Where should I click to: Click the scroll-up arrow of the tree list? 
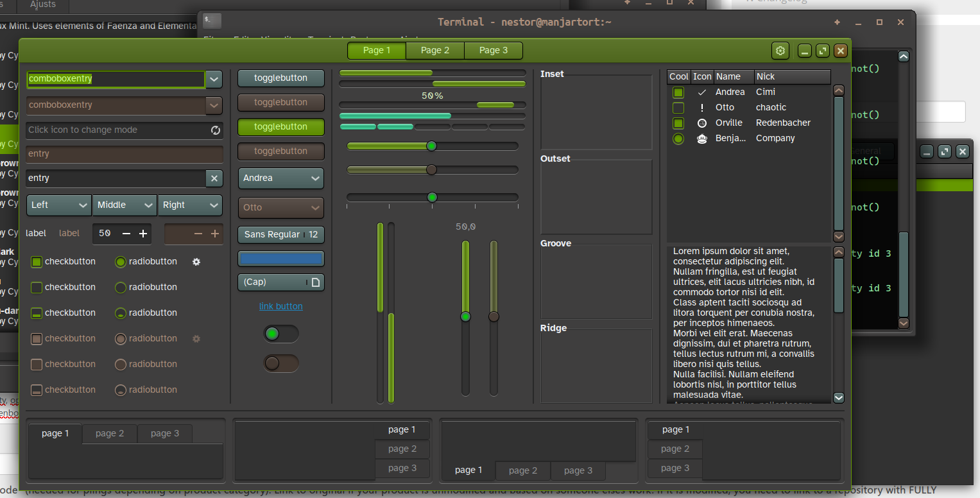pos(839,90)
